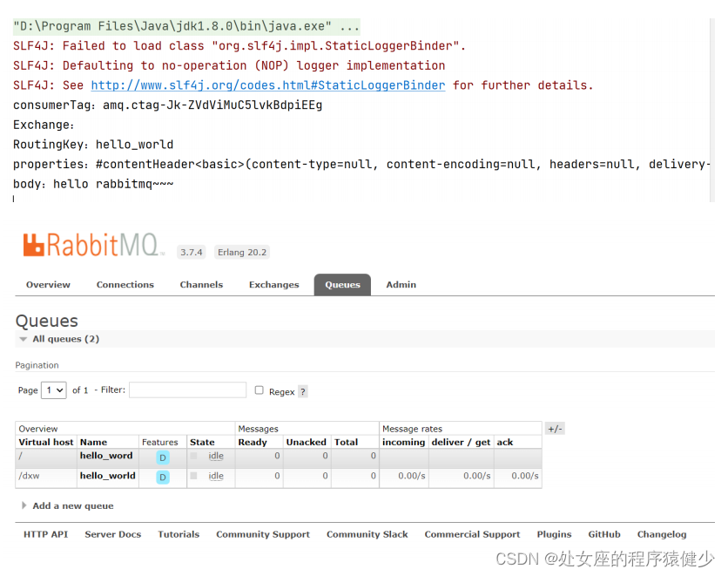Open the Page number dropdown
728x576 pixels.
coord(54,390)
